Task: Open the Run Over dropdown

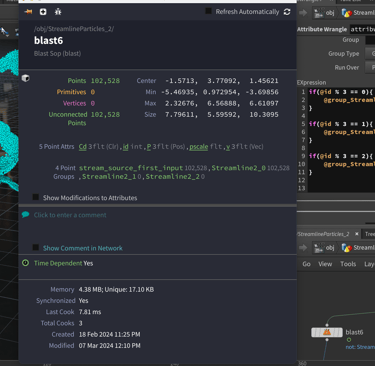Action: tap(370, 67)
